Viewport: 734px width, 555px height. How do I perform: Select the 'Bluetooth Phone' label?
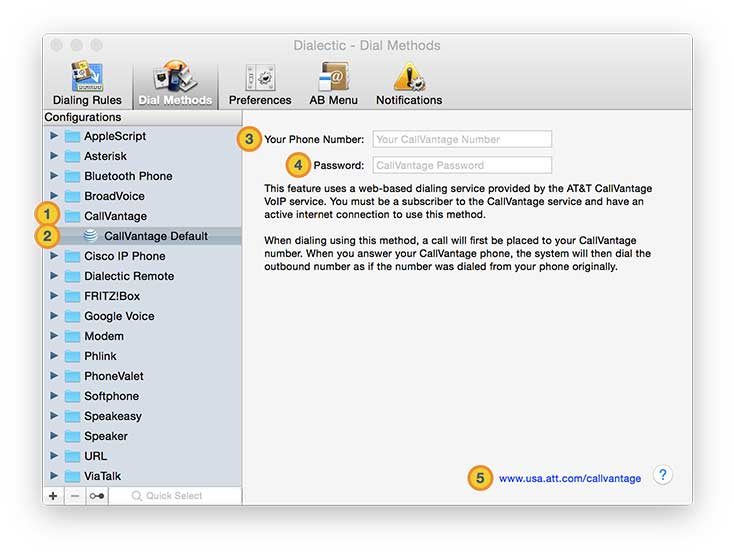tap(128, 176)
